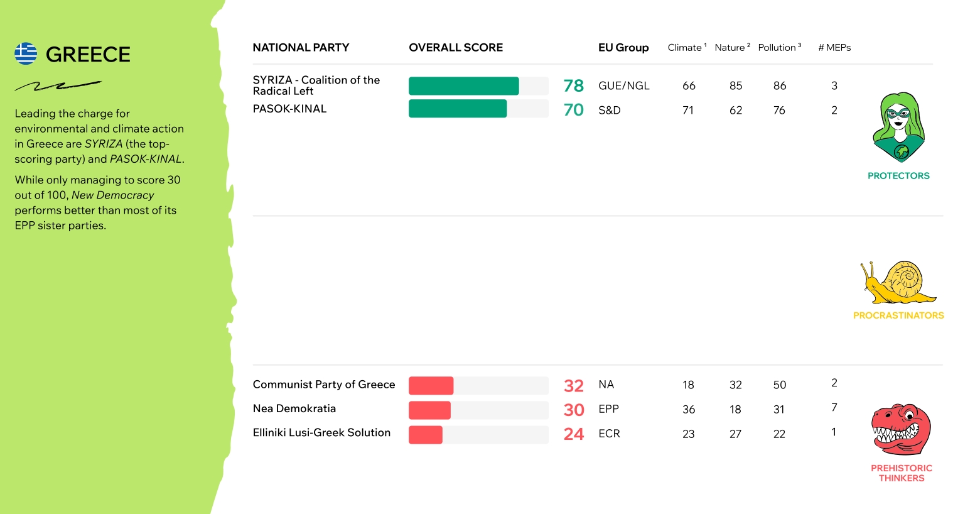
Task: Click the Climate column header
Action: tap(686, 48)
